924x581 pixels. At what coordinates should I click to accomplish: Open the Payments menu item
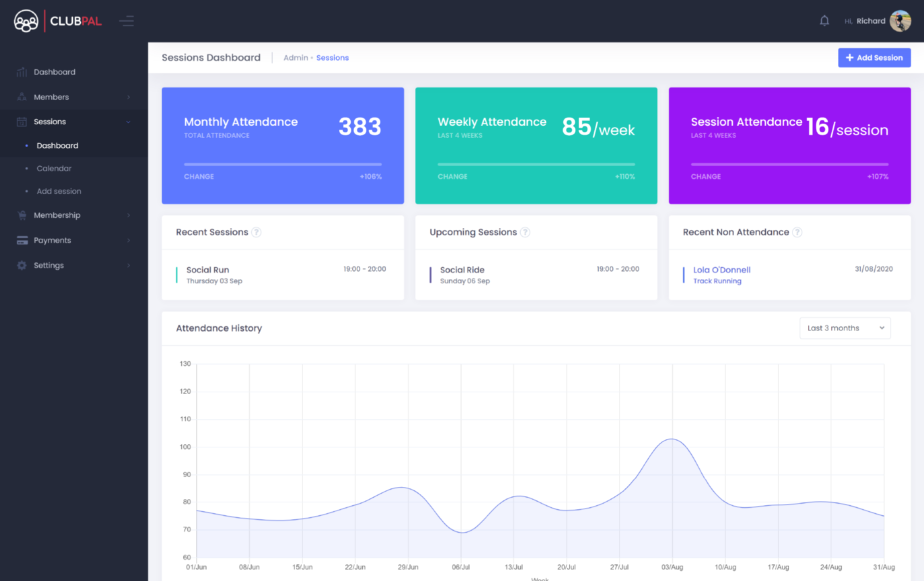coord(74,240)
